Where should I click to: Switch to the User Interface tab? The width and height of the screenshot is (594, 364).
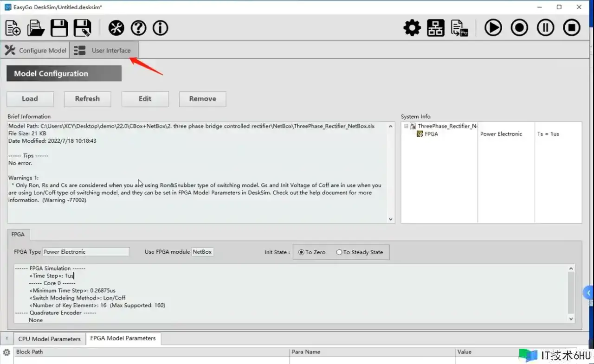point(104,51)
